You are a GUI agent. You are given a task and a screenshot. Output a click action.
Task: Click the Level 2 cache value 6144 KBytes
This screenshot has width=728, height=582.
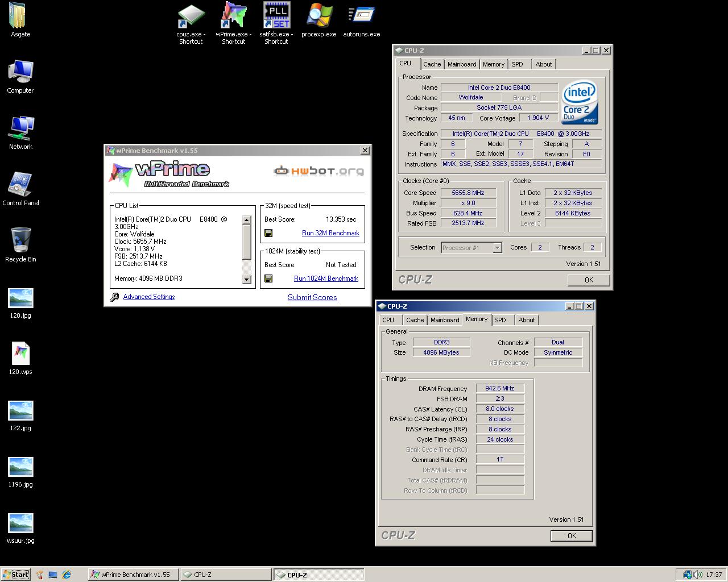point(573,213)
